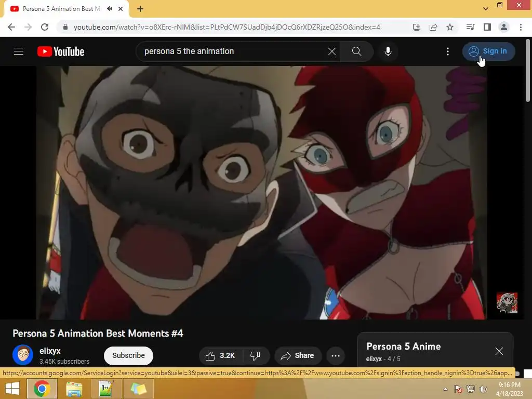Viewport: 532px width, 399px height.
Task: Click the Persona 5 Anime playlist title
Action: tap(403, 347)
